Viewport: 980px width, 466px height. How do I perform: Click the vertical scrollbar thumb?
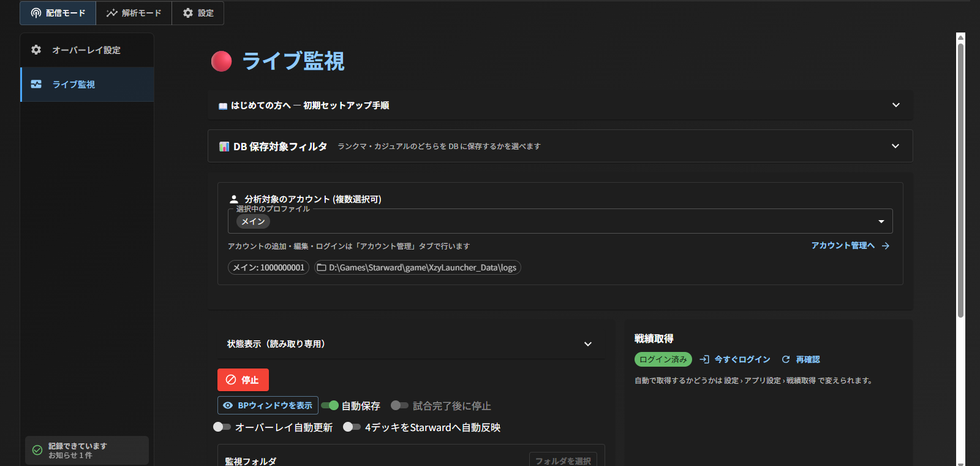(960, 180)
